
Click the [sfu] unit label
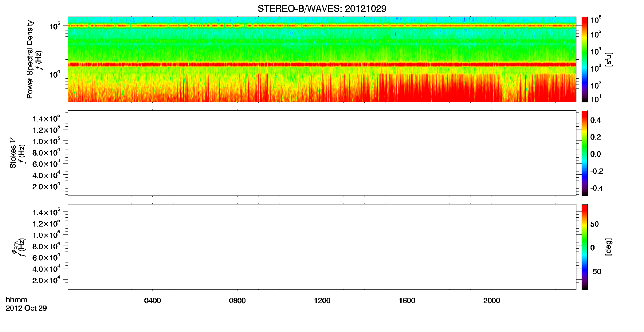point(608,60)
